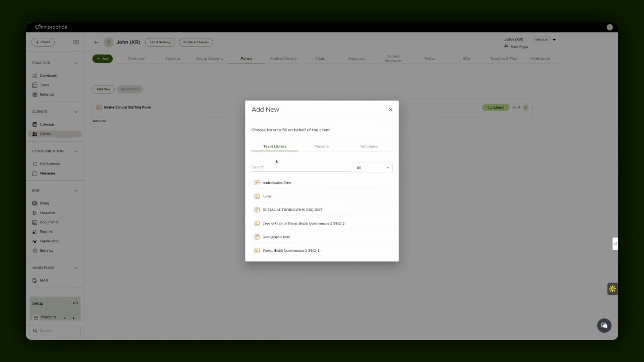Switch to the Personal tab

[322, 146]
